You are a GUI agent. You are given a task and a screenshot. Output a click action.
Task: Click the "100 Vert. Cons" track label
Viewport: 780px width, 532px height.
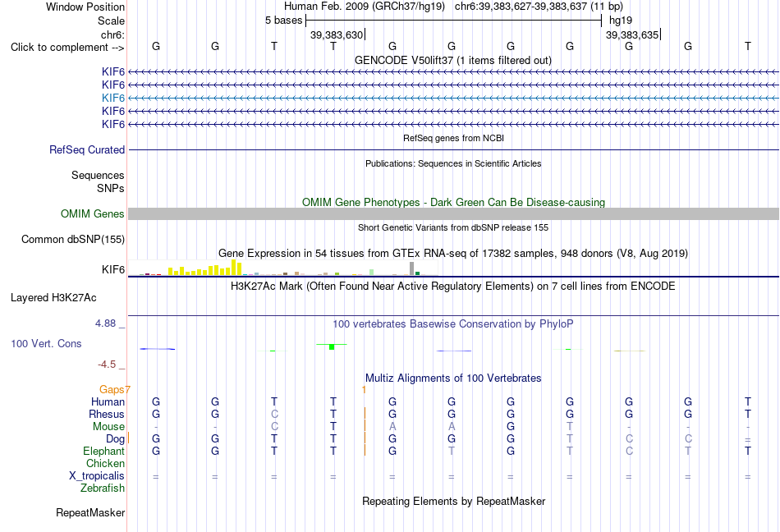[46, 343]
